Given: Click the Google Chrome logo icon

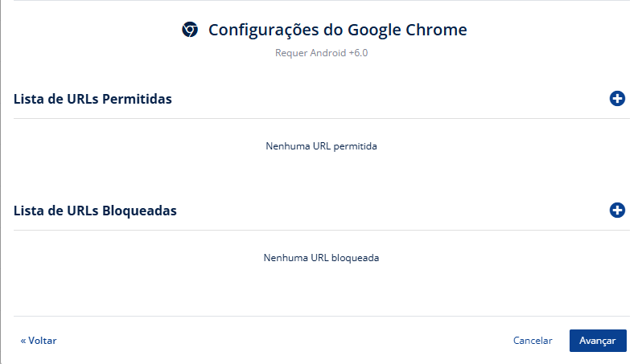Looking at the screenshot, I should (190, 30).
